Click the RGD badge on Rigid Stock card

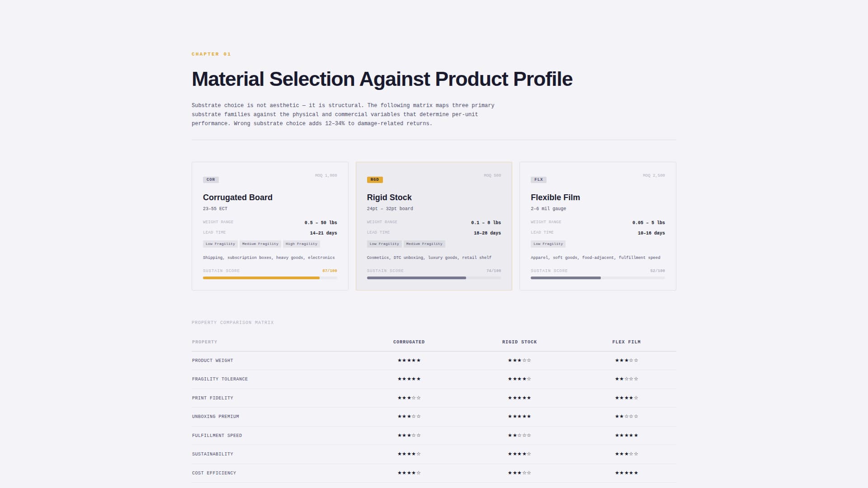(x=374, y=179)
